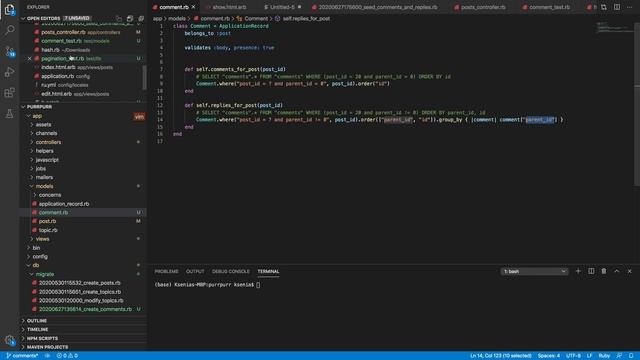Image resolution: width=640 pixels, height=360 pixels.
Task: Open the terminal selector dropdown '1: bash'
Action: click(534, 271)
